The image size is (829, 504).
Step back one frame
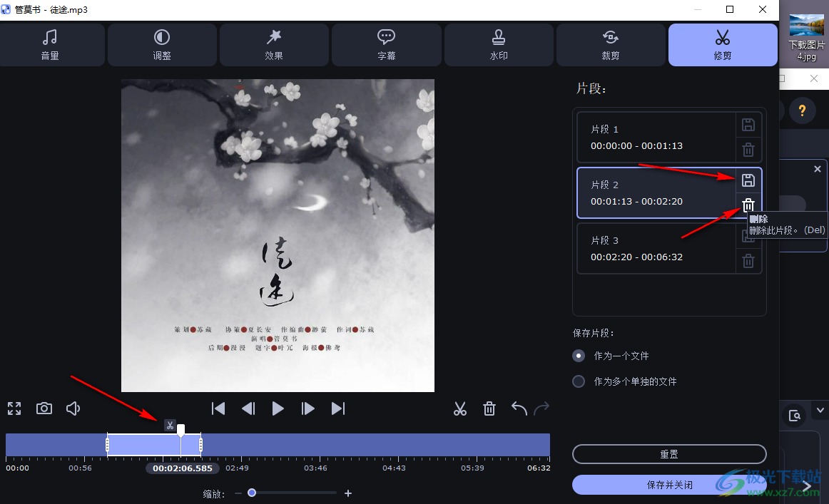click(x=248, y=408)
